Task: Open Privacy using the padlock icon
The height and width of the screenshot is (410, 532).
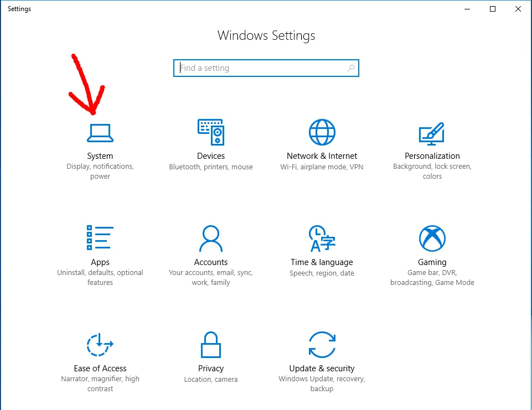Action: click(211, 344)
